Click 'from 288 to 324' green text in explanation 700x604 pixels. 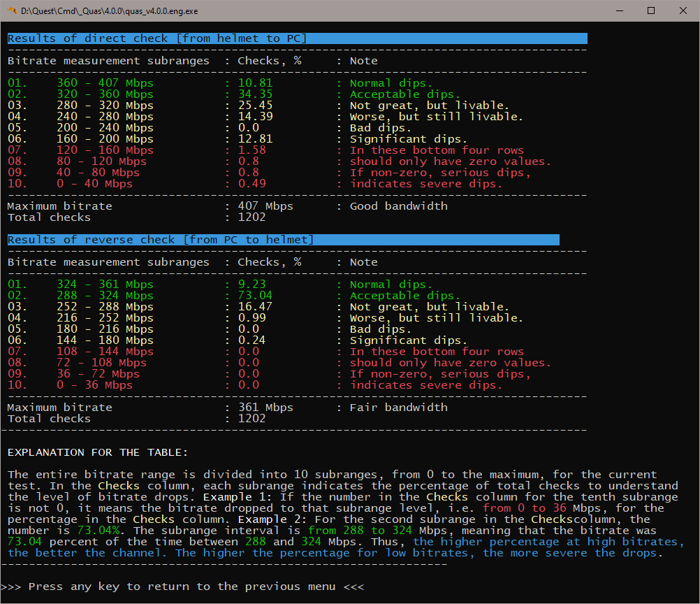(360, 531)
